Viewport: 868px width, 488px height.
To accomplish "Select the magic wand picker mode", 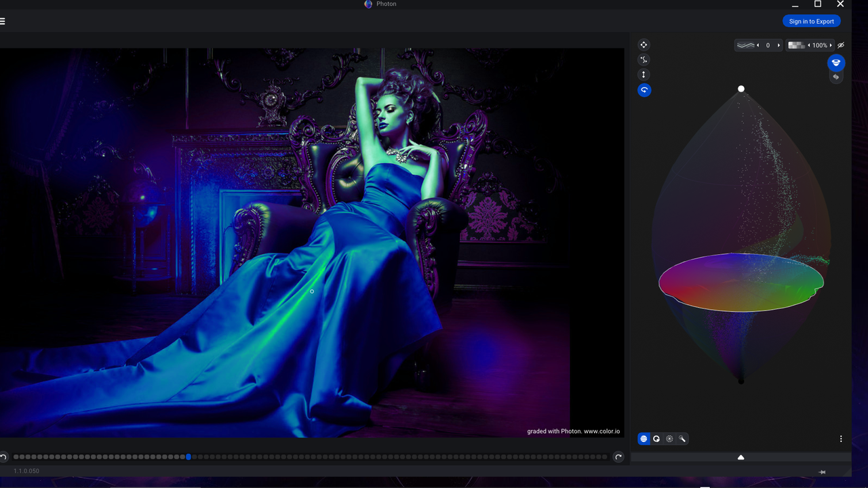I will pyautogui.click(x=682, y=439).
